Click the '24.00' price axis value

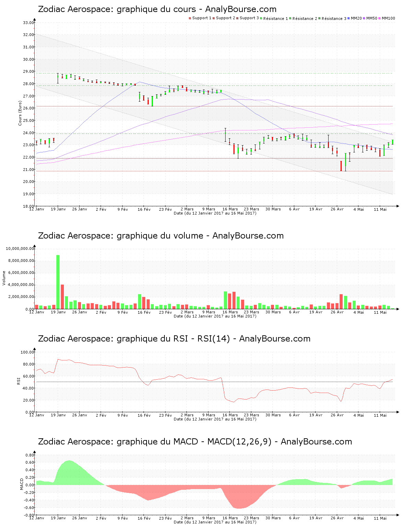click(28, 133)
